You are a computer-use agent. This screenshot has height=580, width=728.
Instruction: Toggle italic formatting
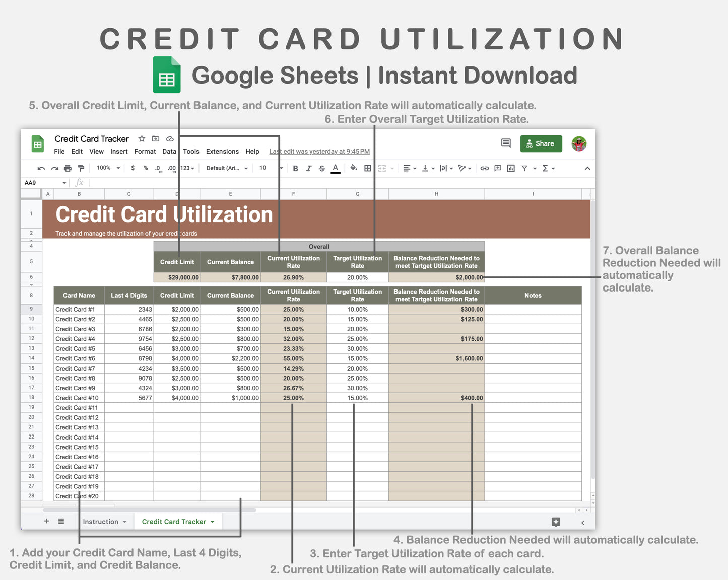pyautogui.click(x=308, y=168)
